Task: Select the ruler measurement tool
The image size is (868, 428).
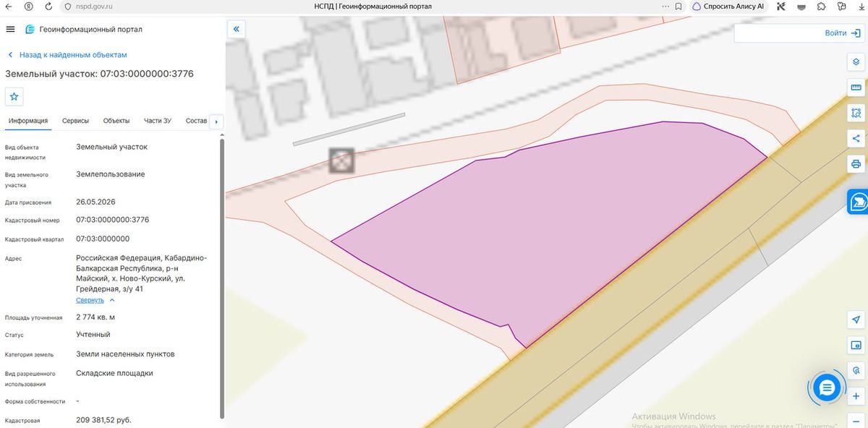Action: coord(856,87)
